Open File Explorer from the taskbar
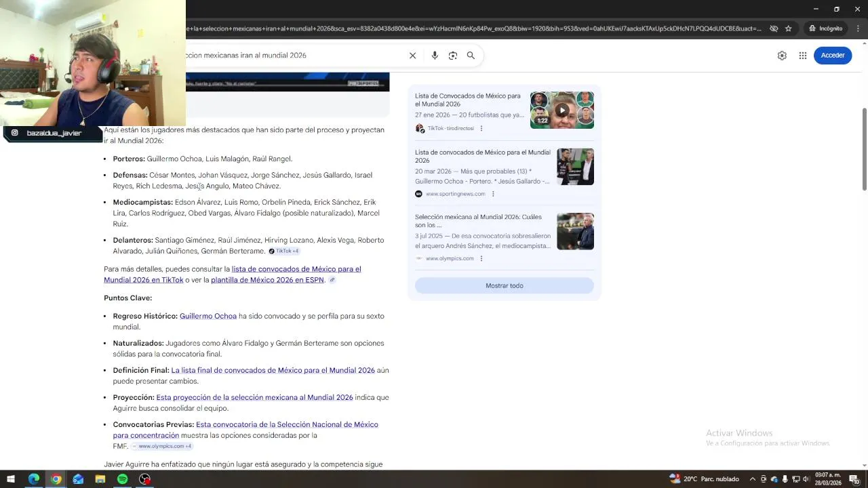Screen dimensions: 868x488 (x=100, y=479)
